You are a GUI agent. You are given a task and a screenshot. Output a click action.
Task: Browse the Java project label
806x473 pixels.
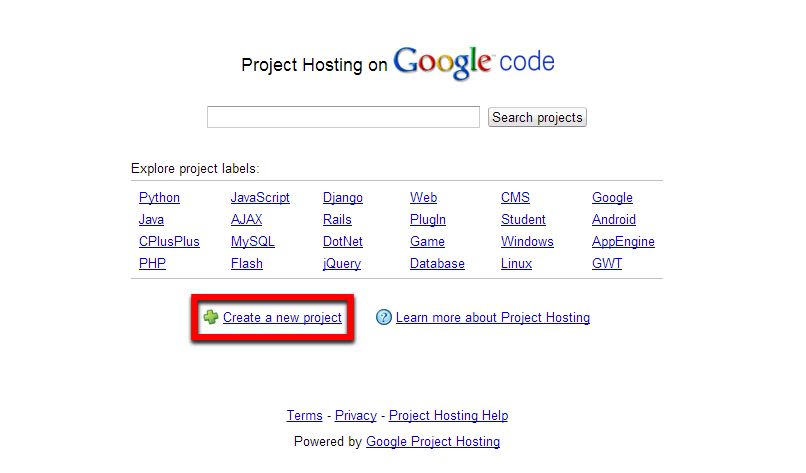pyautogui.click(x=151, y=220)
